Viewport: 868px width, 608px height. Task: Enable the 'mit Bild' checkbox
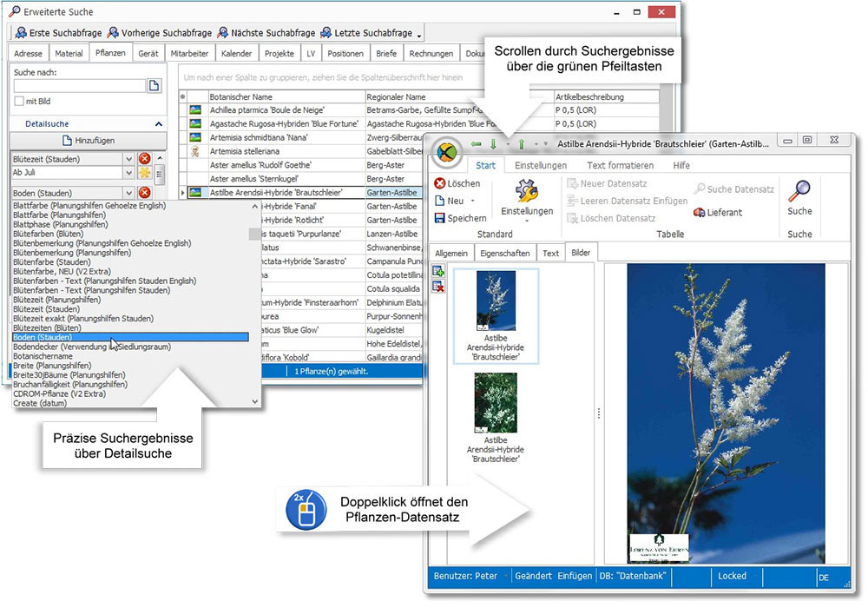tap(19, 102)
